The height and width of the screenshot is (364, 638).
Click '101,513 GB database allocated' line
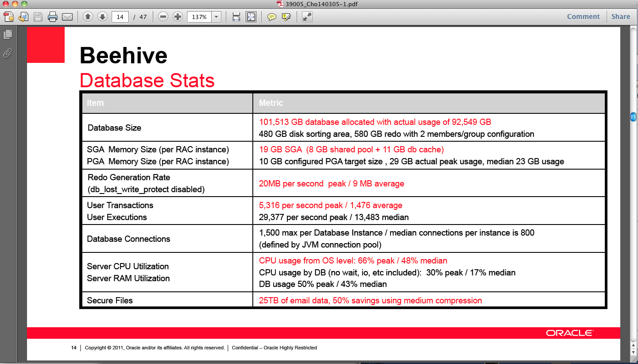point(375,122)
